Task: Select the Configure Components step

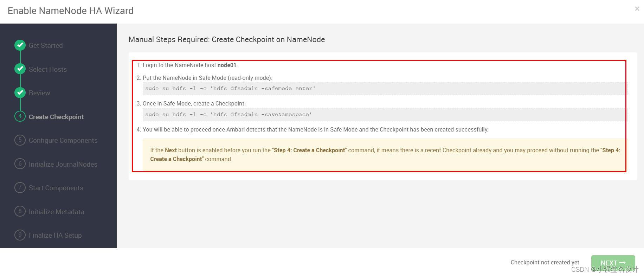Action: click(63, 140)
